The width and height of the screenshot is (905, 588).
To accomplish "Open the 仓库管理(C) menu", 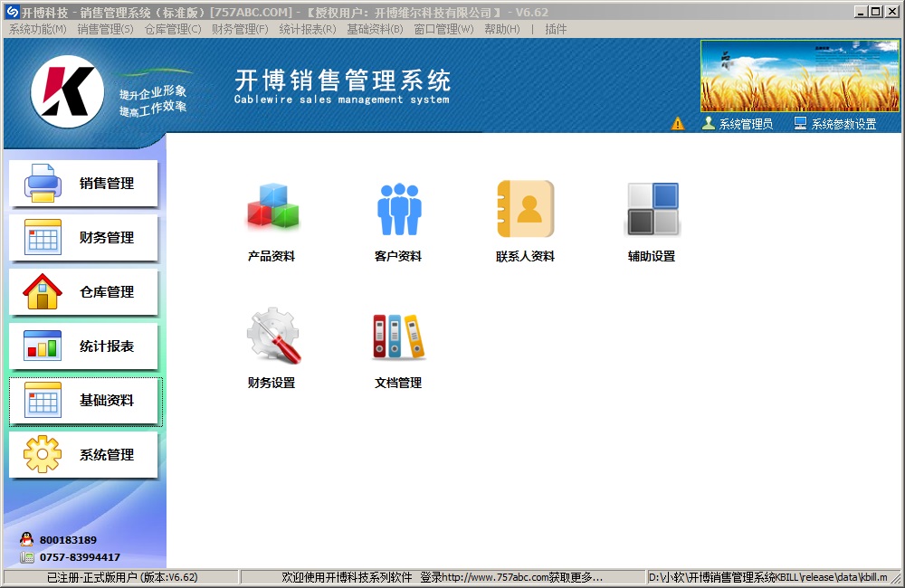I will 173,29.
